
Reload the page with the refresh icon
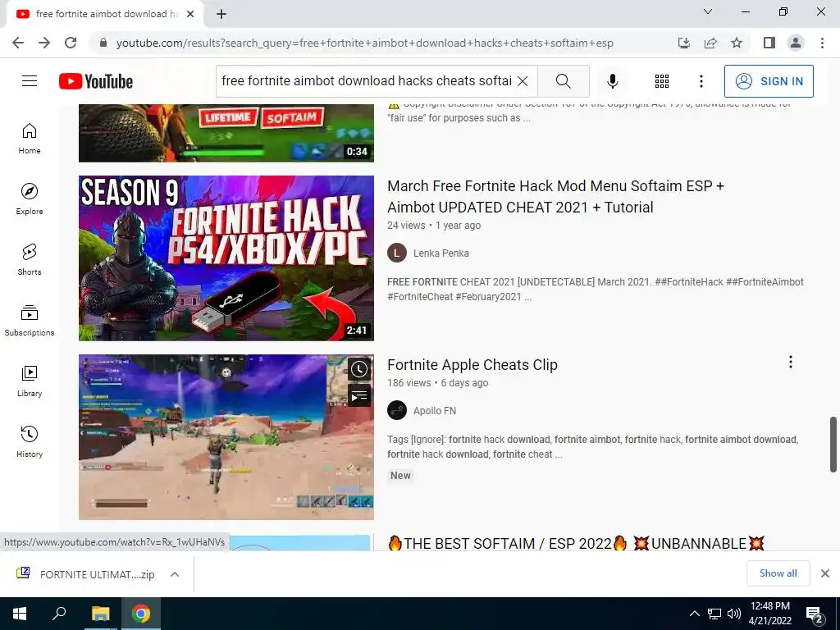click(x=71, y=43)
